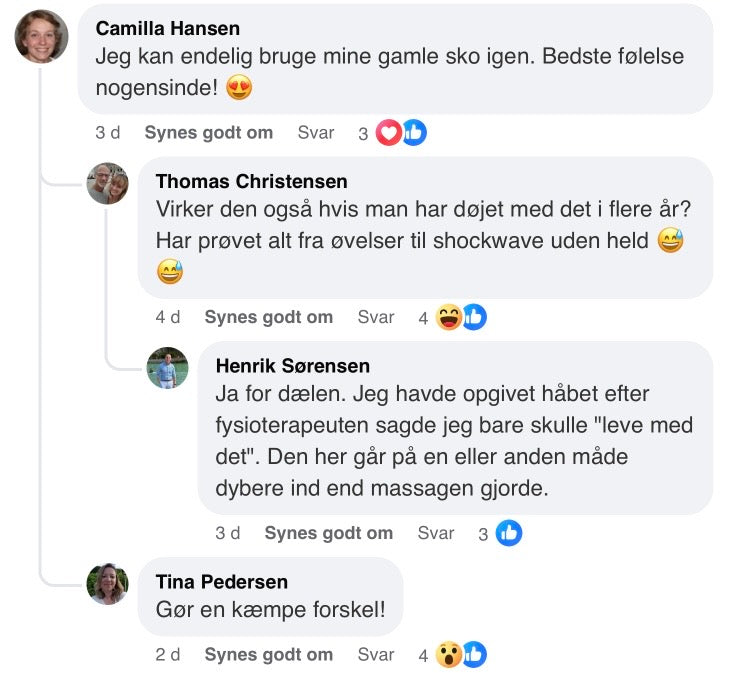Viewport: 731px width, 673px height.
Task: Click the thumbs-up reaction on Camilla's comment
Action: (413, 133)
